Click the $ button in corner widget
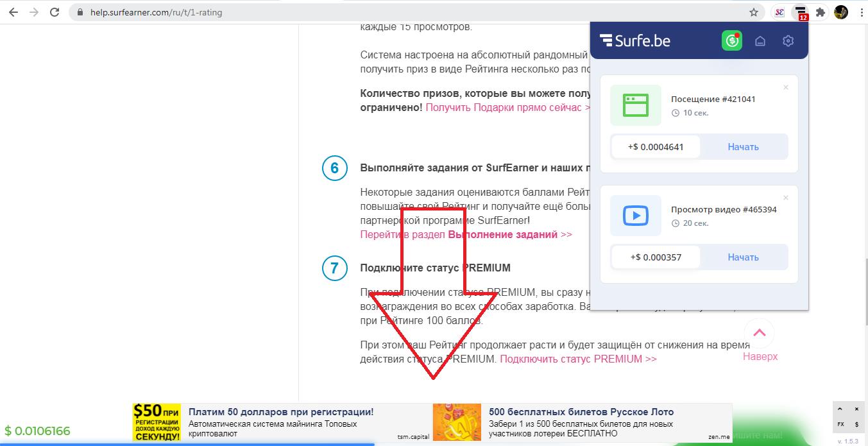 click(857, 424)
